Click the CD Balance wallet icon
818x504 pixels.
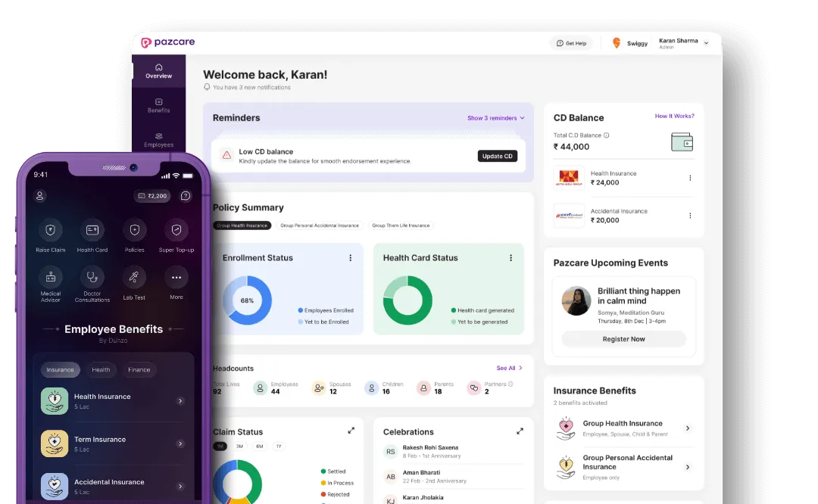[x=682, y=142]
